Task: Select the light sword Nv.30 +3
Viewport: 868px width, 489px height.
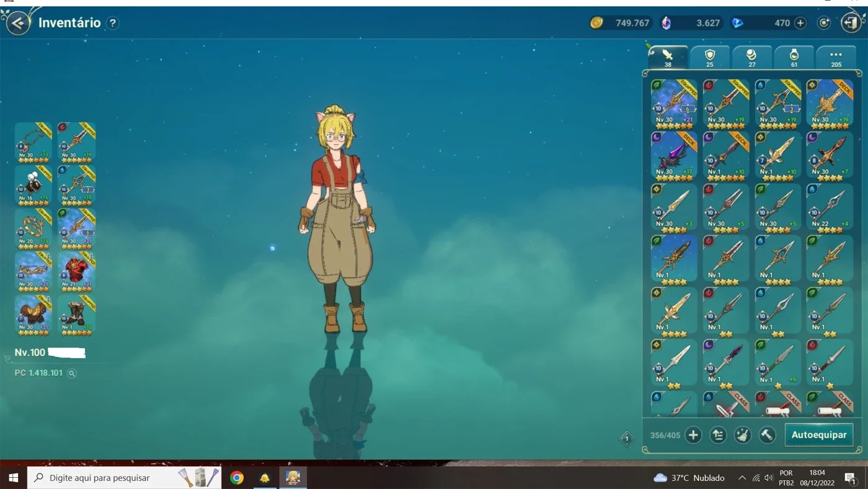Action: point(674,207)
